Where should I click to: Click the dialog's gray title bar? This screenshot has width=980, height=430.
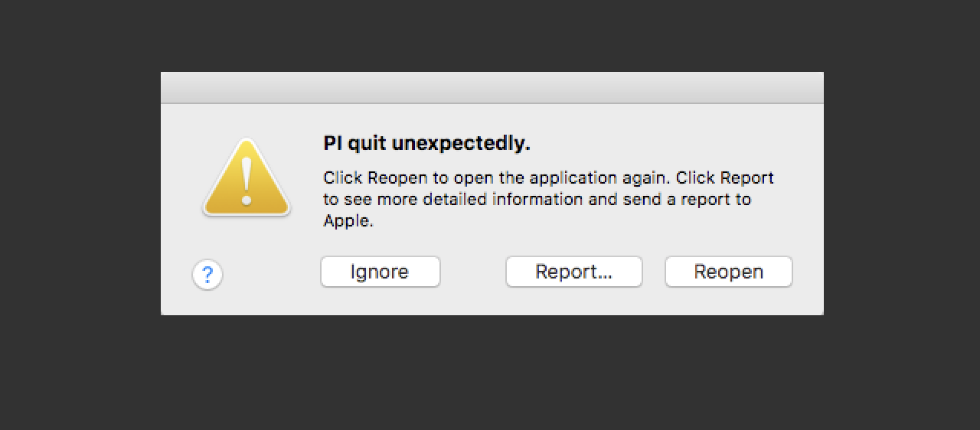(492, 88)
